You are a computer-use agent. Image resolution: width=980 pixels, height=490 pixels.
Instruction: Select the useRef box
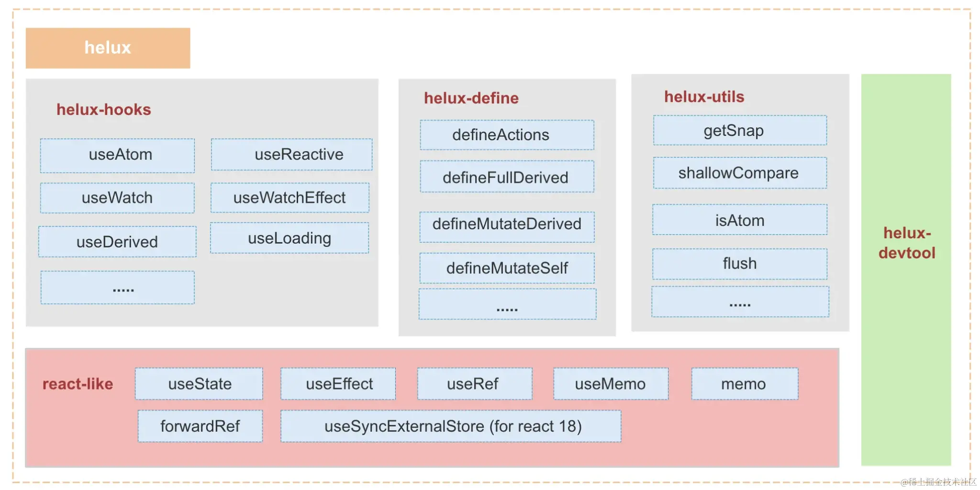(x=475, y=384)
